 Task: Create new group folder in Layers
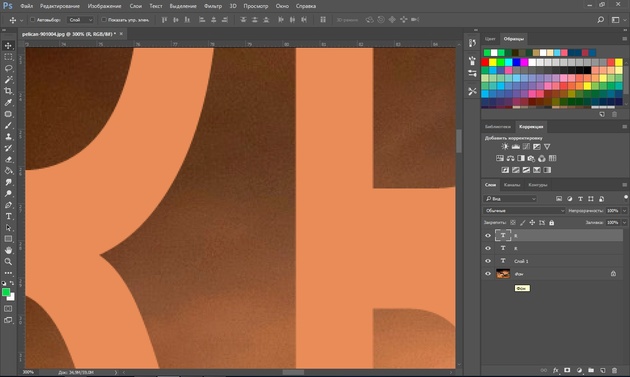pos(591,370)
